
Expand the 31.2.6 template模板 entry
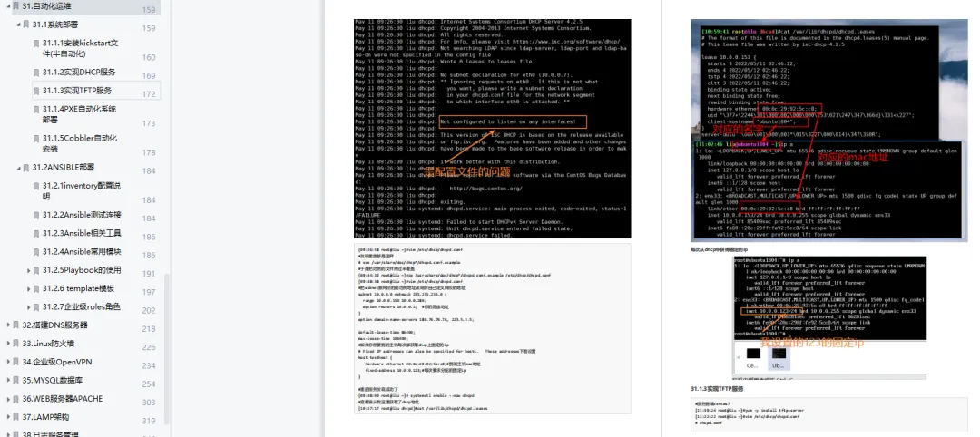(x=29, y=289)
